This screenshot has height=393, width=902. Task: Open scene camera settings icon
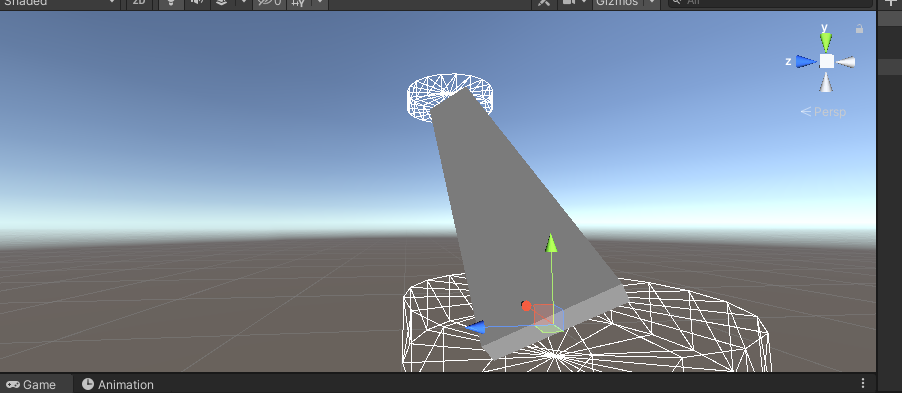pyautogui.click(x=569, y=3)
